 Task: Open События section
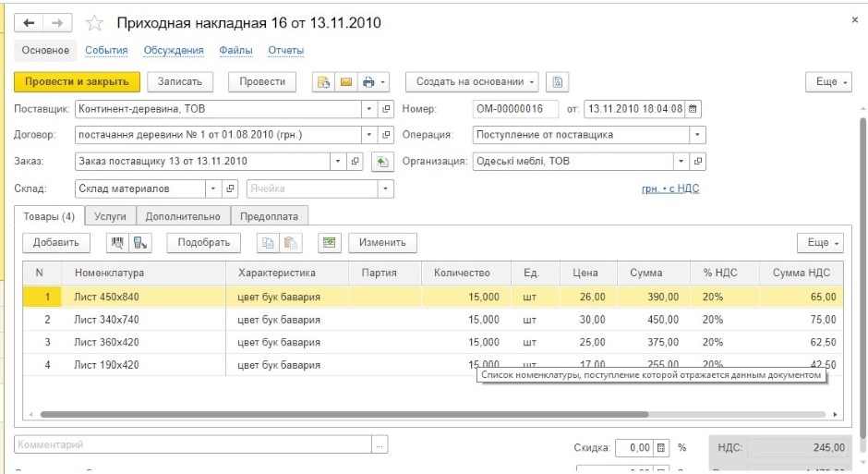[x=106, y=51]
